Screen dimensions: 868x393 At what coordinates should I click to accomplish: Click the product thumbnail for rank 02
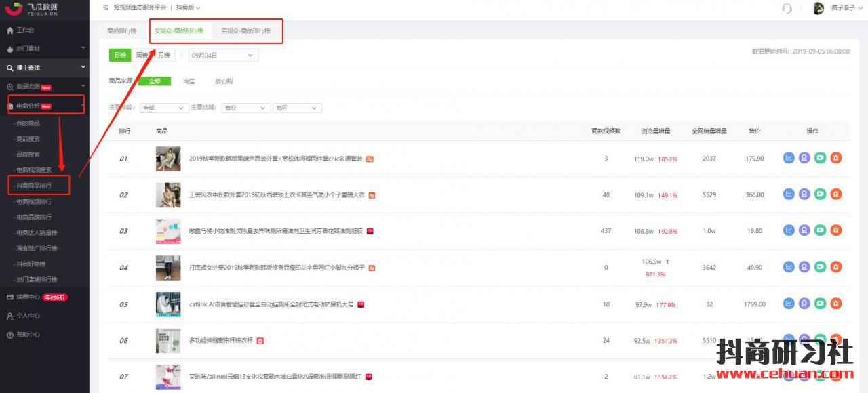168,195
